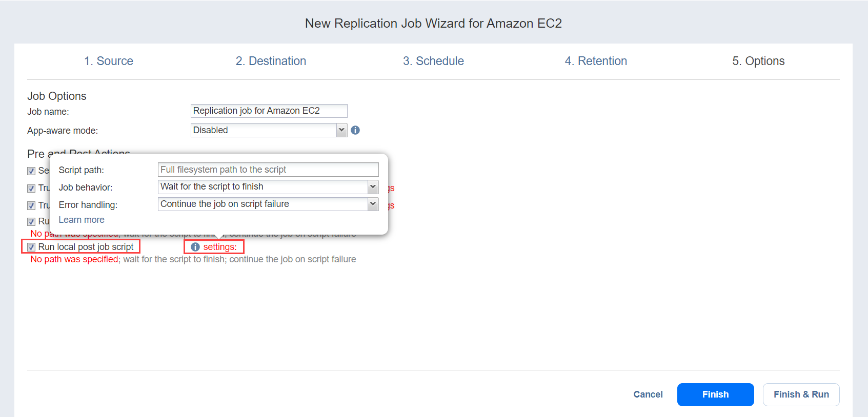
Task: Expand the Job behavior dropdown
Action: click(373, 186)
